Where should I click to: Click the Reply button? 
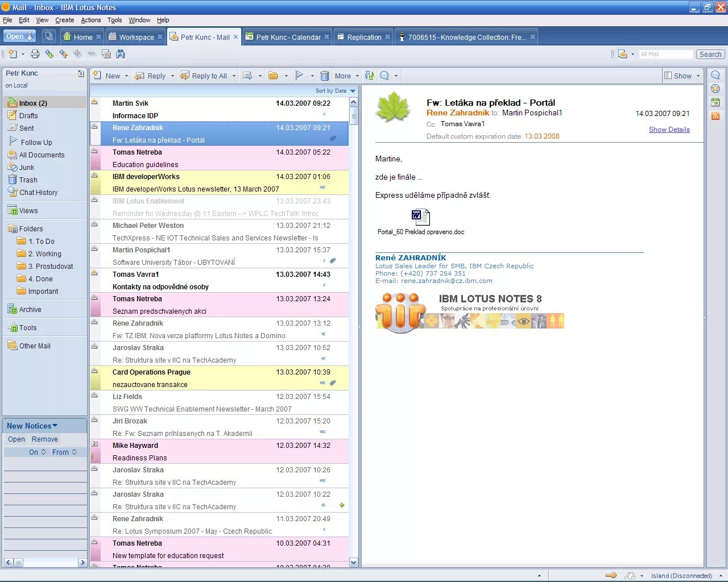(151, 76)
